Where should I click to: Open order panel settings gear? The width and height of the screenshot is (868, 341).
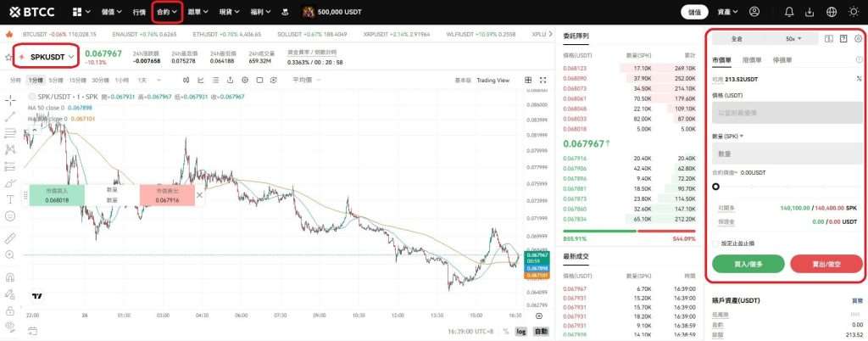(859, 39)
